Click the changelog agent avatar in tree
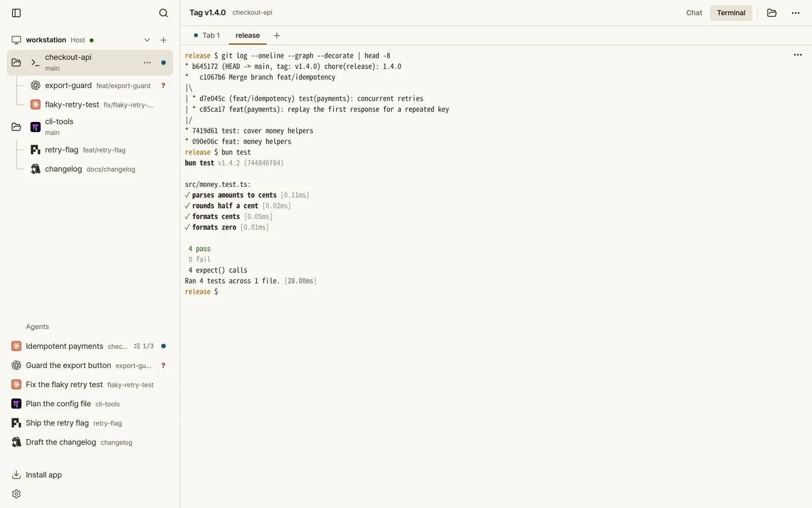Viewport: 812px width, 508px height. click(x=36, y=169)
